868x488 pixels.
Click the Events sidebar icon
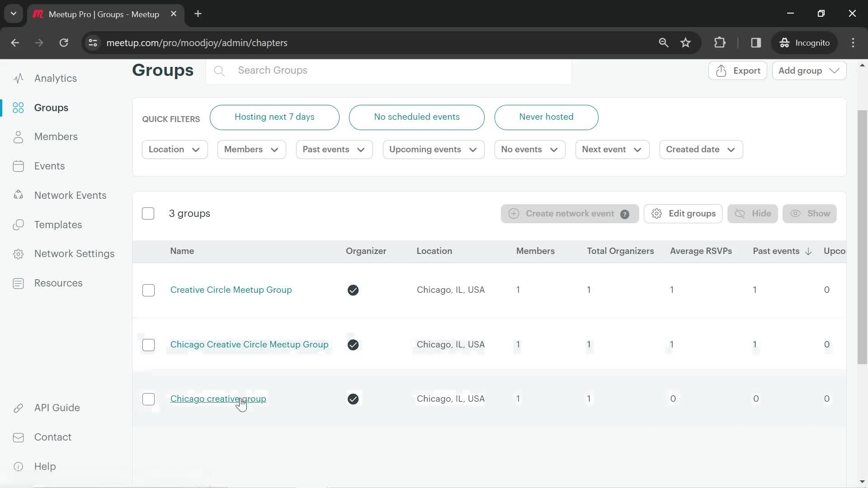pyautogui.click(x=18, y=166)
